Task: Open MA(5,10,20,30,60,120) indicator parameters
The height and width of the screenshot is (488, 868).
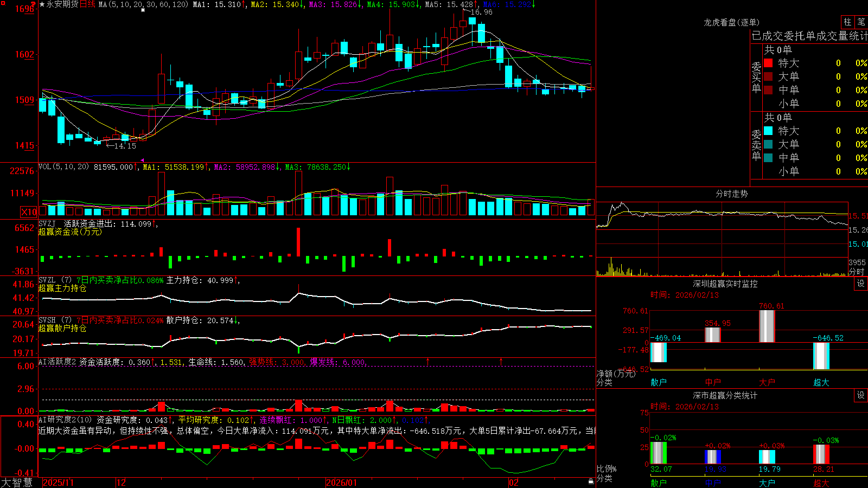Action: click(143, 4)
